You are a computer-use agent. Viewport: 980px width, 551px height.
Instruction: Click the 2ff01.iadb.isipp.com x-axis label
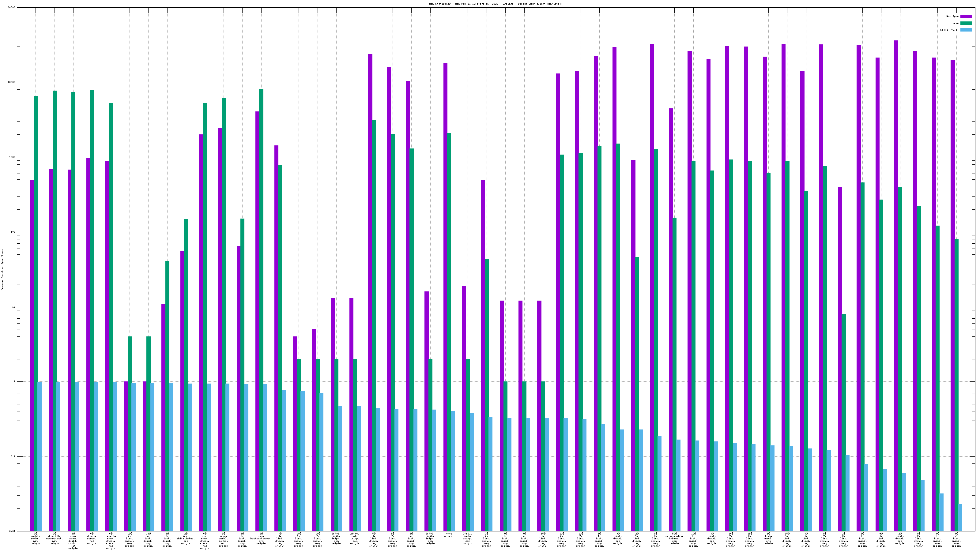click(468, 538)
